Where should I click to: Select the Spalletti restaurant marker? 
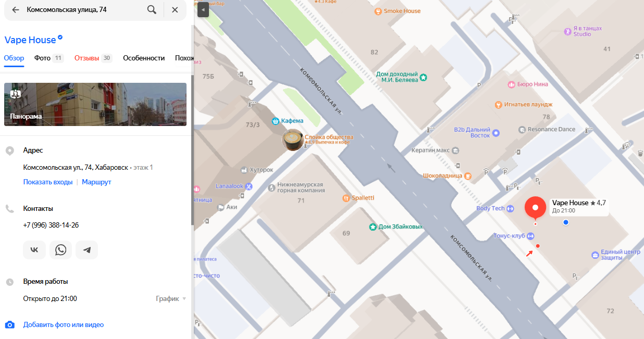[346, 198]
